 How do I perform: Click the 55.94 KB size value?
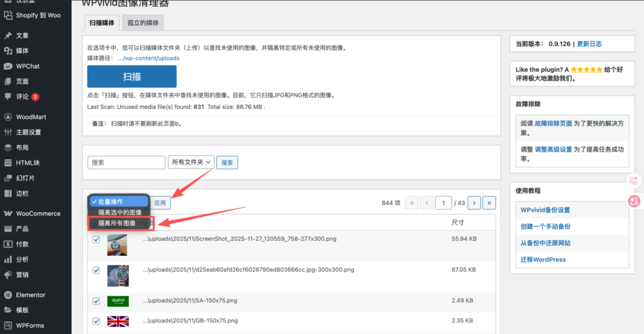(464, 238)
